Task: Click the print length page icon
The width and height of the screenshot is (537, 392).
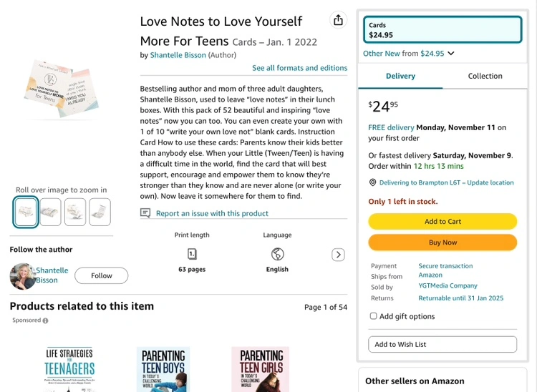Action: pyautogui.click(x=192, y=254)
